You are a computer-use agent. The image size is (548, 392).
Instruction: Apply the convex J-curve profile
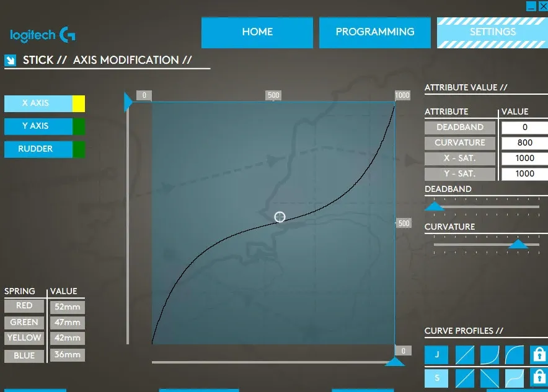pos(490,355)
